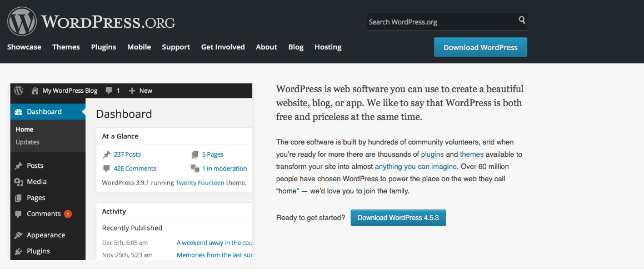Click the WordPress logo in the dashboard admin bar
This screenshot has width=644, height=274.
(18, 91)
